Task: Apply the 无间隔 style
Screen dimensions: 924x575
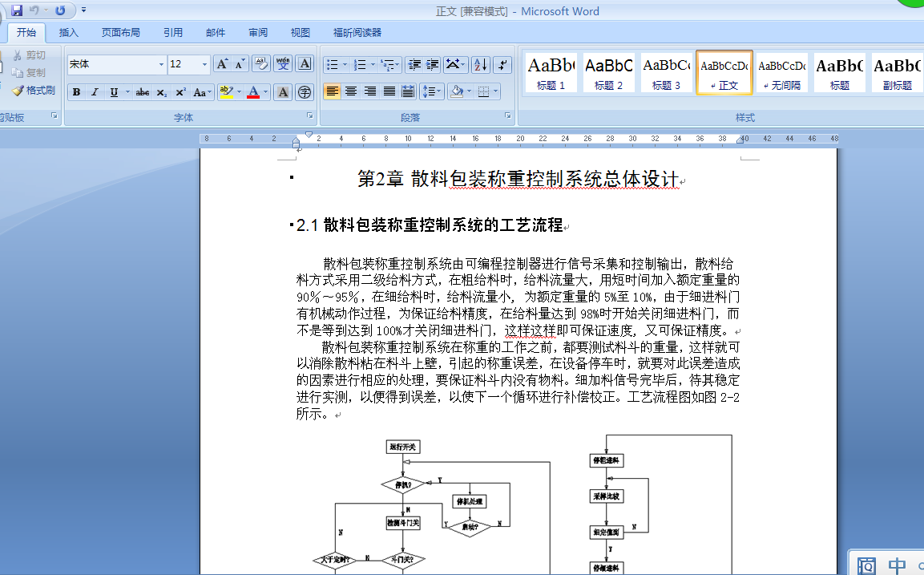Action: (782, 72)
